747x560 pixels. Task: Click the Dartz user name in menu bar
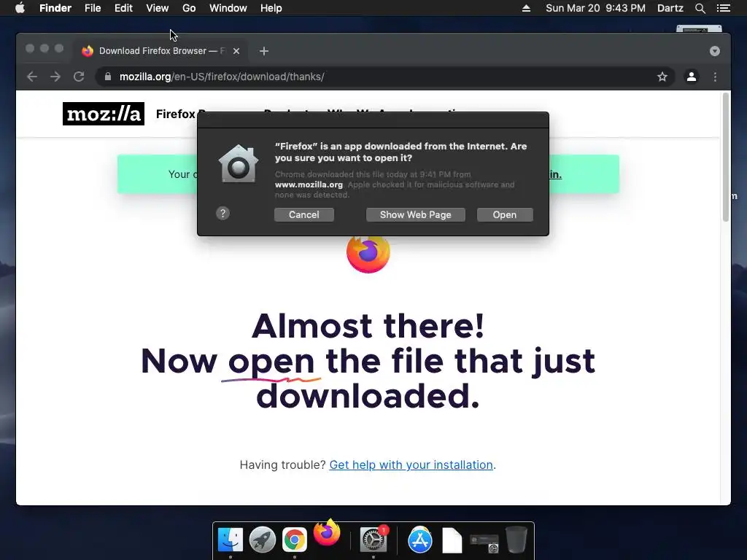(x=670, y=8)
